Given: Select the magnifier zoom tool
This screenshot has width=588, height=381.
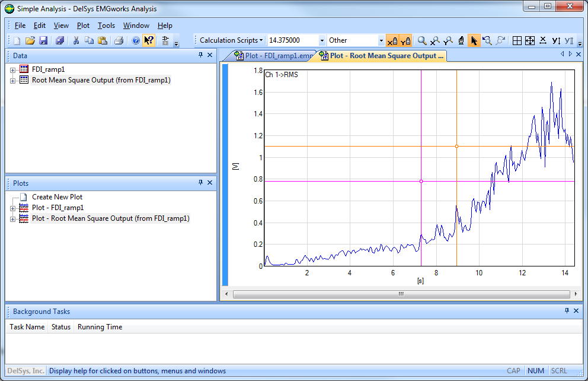Looking at the screenshot, I should coord(422,40).
